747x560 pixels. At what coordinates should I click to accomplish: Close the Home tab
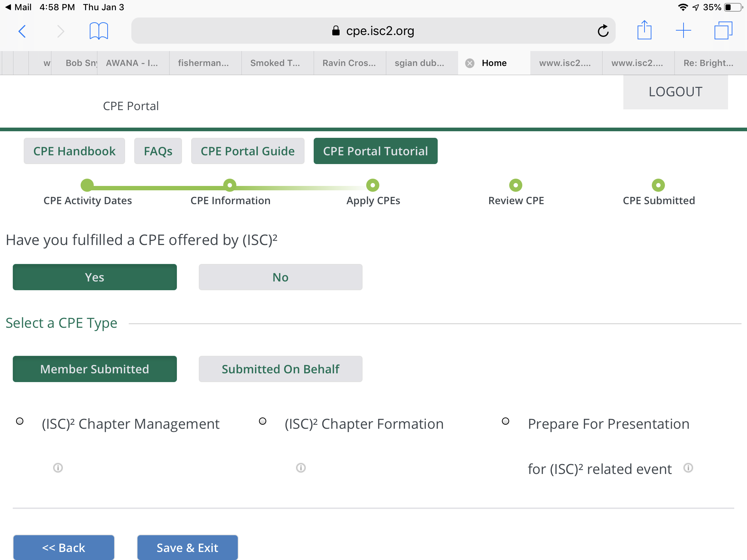click(469, 63)
